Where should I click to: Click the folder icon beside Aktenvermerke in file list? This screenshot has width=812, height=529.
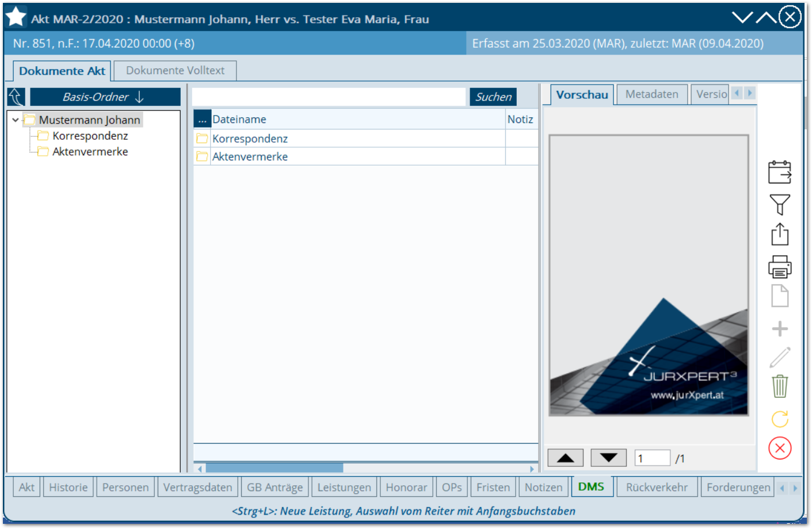(202, 156)
